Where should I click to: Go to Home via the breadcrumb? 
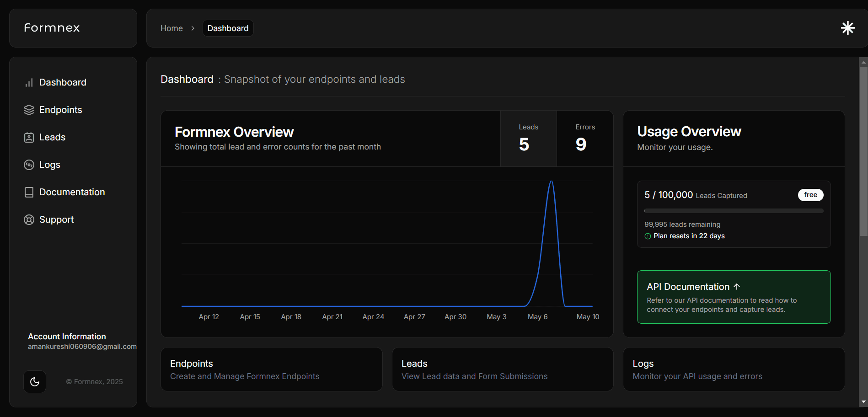pos(171,28)
